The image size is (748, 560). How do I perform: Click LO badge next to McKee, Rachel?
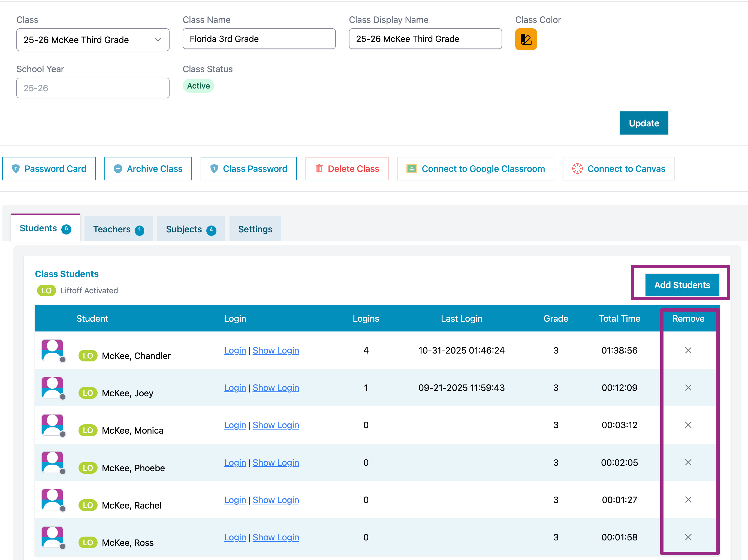tap(88, 505)
